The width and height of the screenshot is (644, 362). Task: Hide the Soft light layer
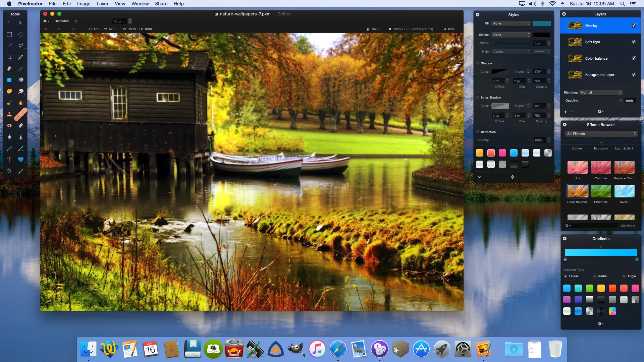[x=634, y=42]
